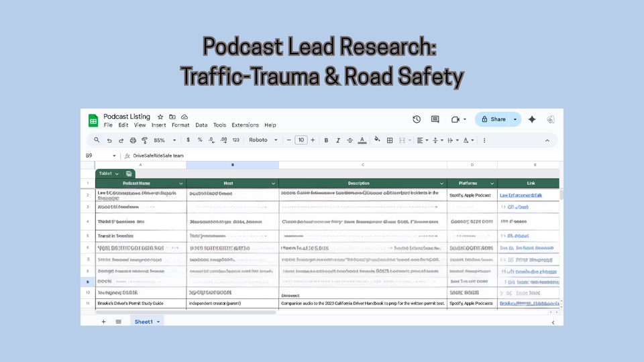The height and width of the screenshot is (362, 644).
Task: Expand the Platforms column filter dropdown
Action: point(491,183)
